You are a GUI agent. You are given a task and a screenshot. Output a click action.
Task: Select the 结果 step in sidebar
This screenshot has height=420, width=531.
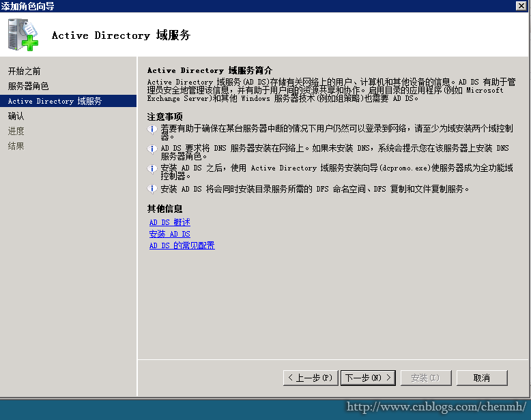(x=16, y=146)
